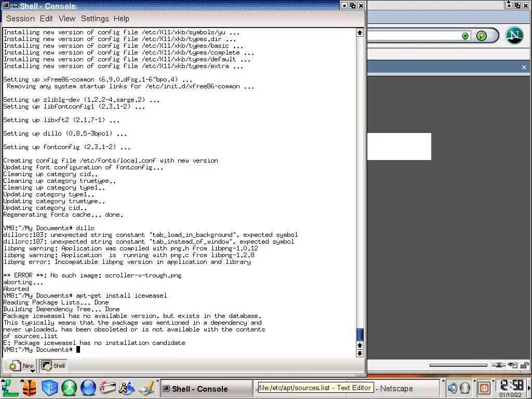
Task: Click the Netscape online/offline plug icon
Action: pyautogui.click(x=498, y=365)
